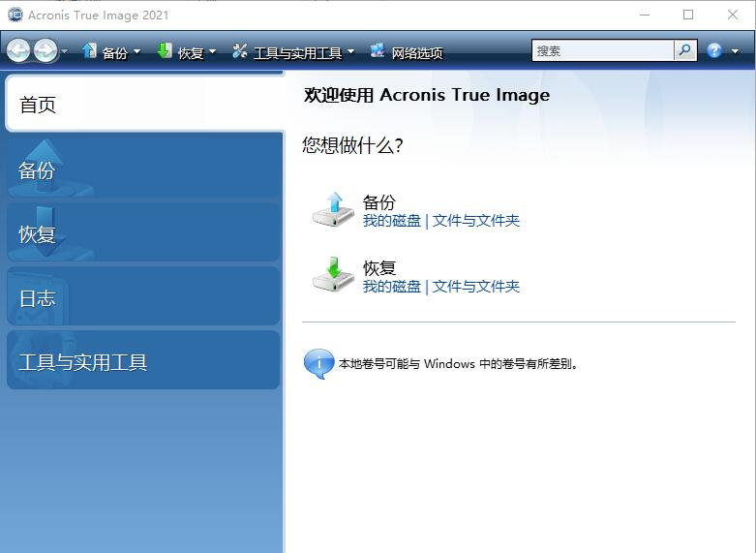
Task: Click the blue info bubble icon
Action: point(318,363)
